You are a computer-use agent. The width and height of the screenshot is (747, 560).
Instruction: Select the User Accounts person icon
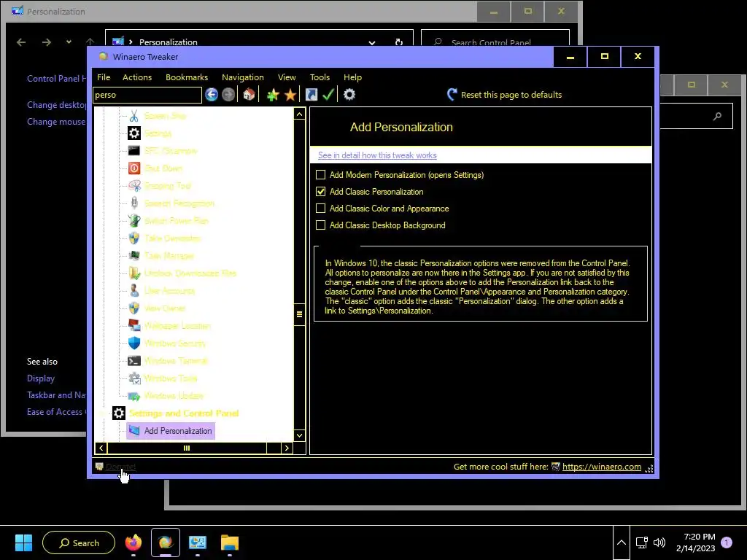(x=134, y=290)
